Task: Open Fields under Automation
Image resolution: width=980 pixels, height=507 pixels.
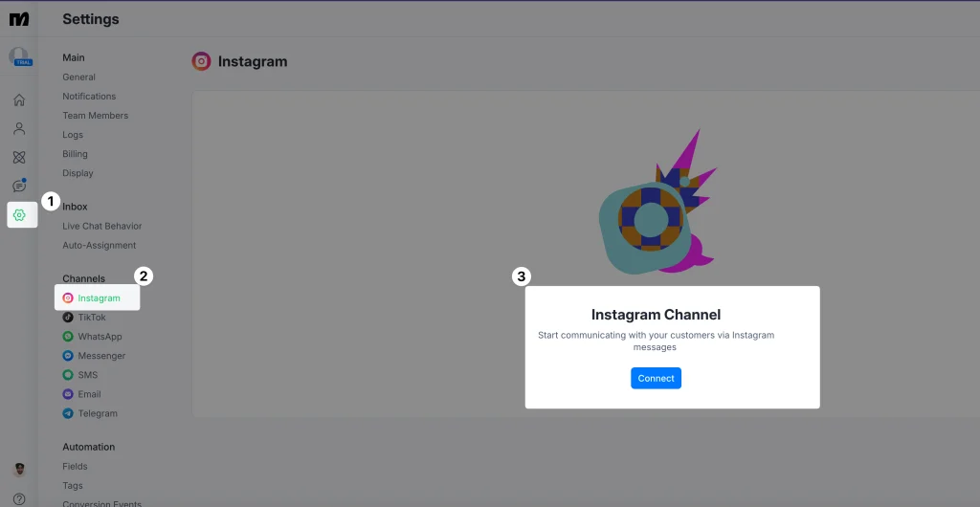Action: click(x=75, y=467)
